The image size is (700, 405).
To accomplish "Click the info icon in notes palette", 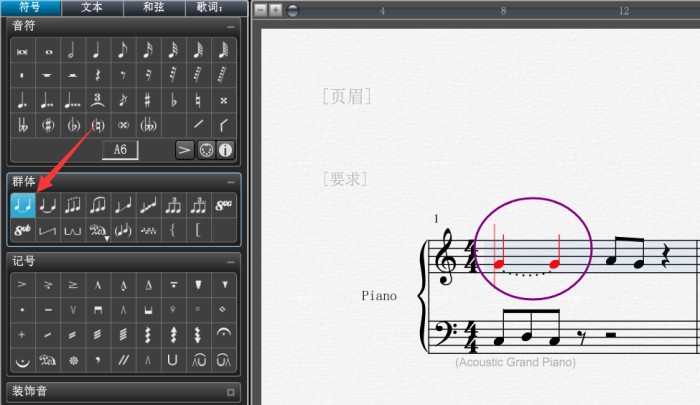I will pos(225,150).
